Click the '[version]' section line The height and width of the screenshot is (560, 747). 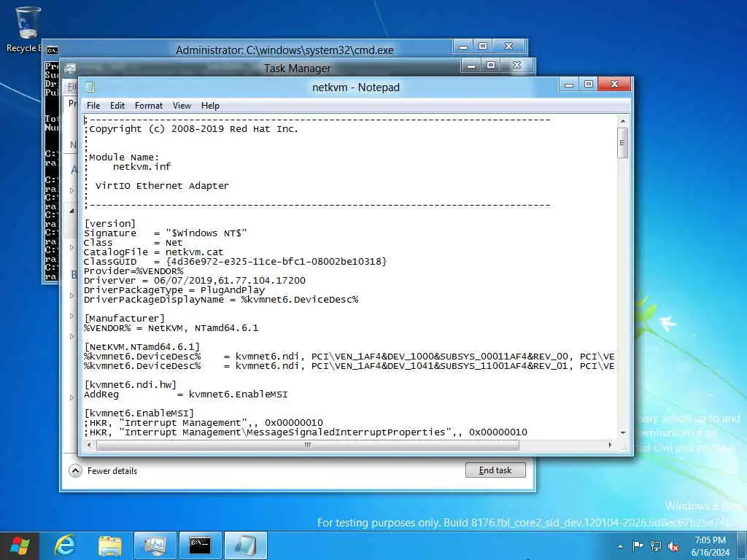109,223
